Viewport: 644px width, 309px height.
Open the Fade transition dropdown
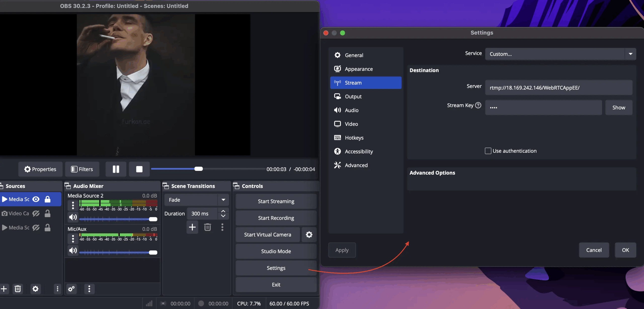coord(197,200)
